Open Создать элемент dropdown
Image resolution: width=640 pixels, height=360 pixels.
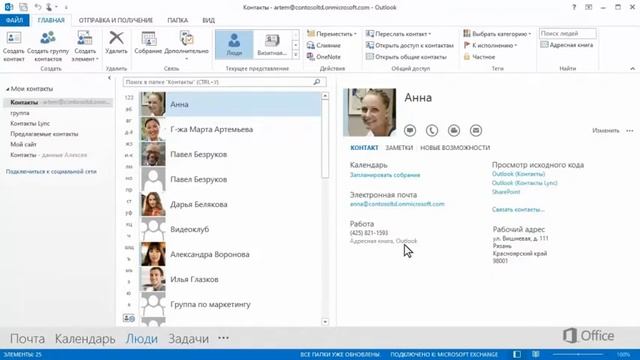[x=85, y=46]
